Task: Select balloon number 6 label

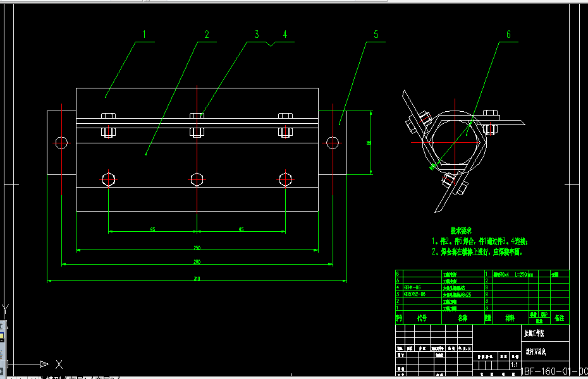Action: point(508,35)
